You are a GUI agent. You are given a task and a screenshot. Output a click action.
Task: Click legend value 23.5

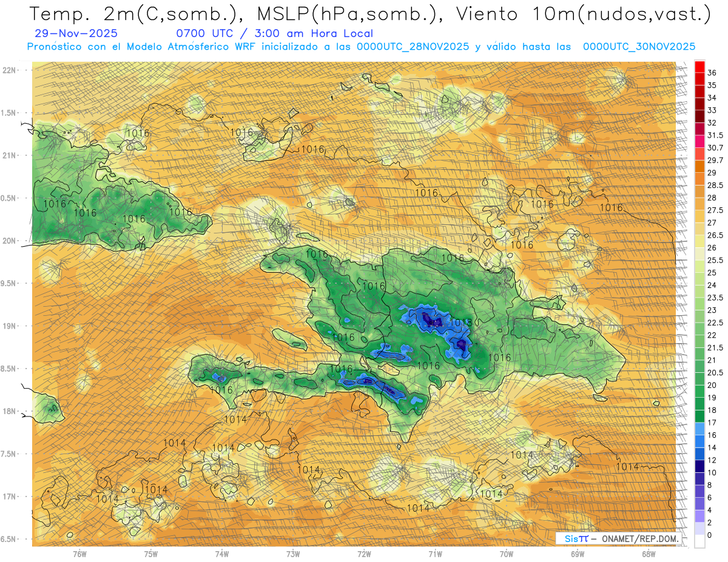point(715,298)
